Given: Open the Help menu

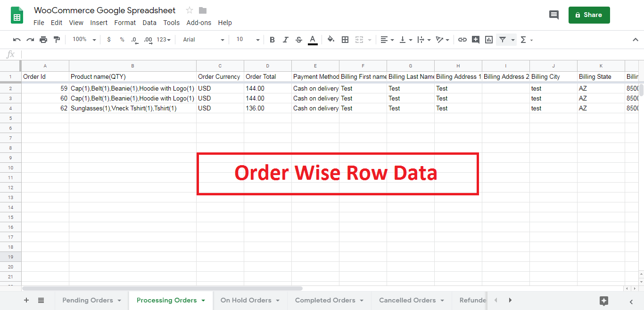Looking at the screenshot, I should [x=225, y=23].
